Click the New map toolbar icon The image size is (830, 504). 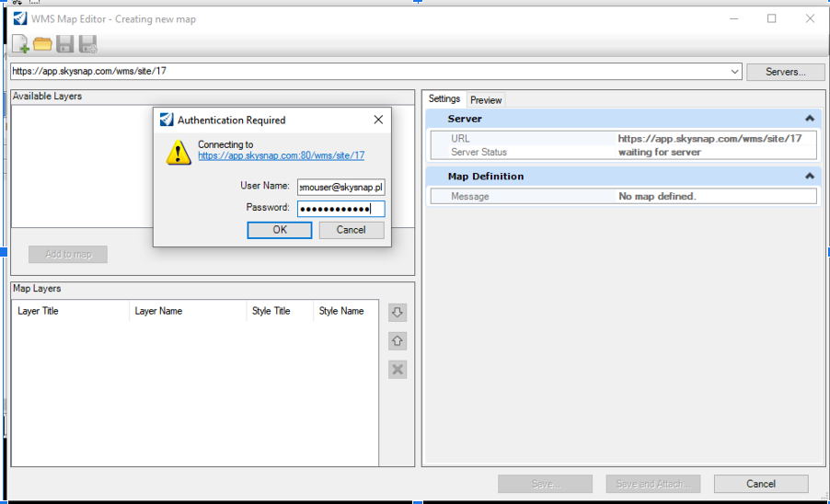coord(20,44)
